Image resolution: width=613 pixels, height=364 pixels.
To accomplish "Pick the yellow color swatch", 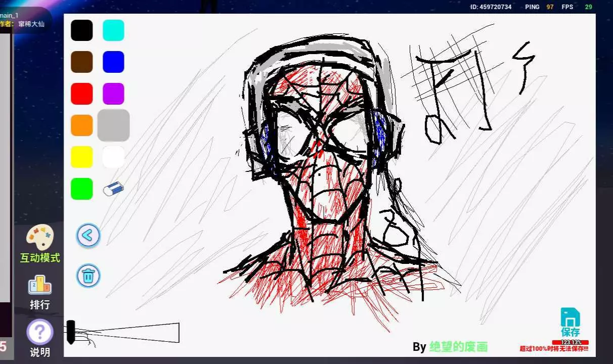I will (81, 157).
